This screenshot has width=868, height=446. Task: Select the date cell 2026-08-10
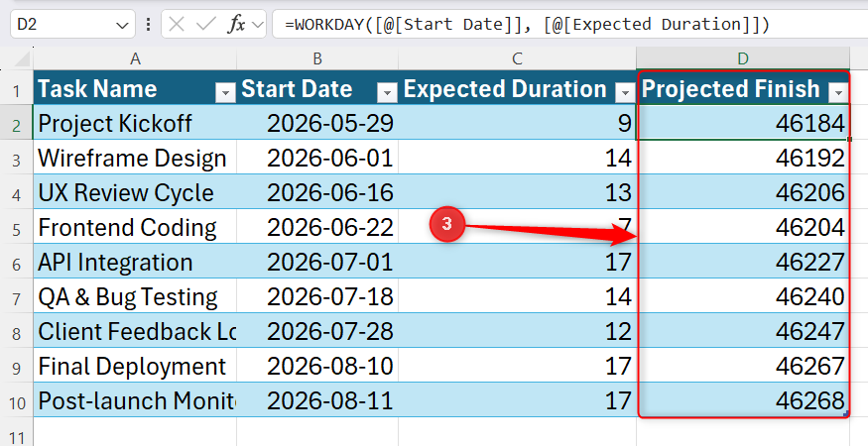click(x=317, y=366)
